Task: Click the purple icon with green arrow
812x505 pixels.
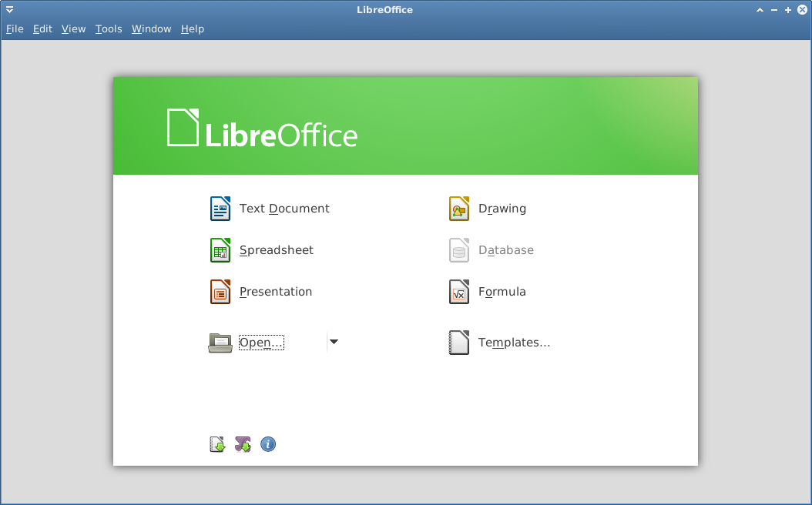Action: click(243, 444)
